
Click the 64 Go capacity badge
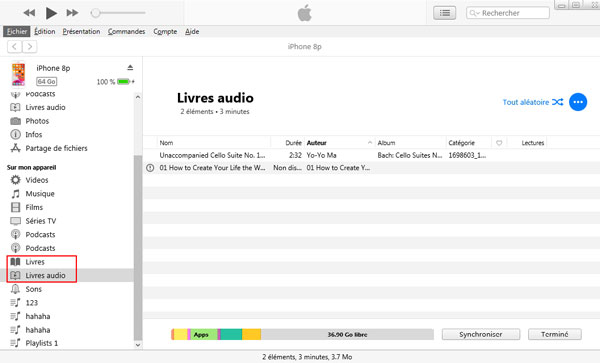(x=46, y=81)
